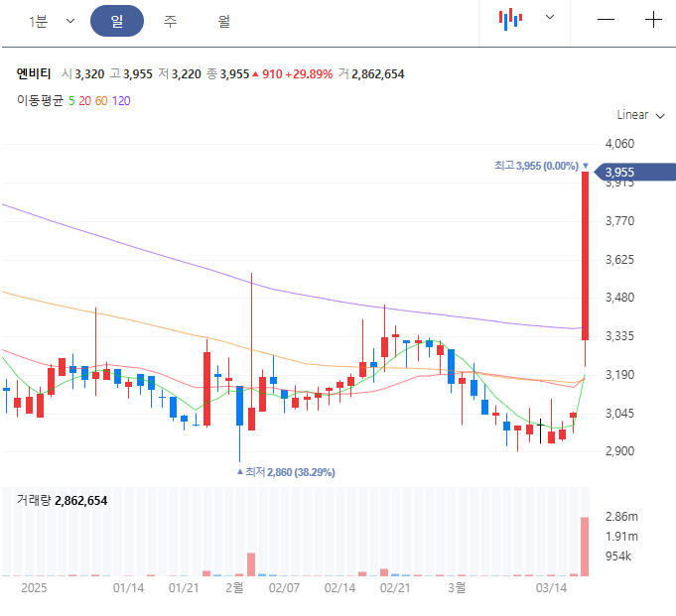Click the 최고 3,955 high marker

pos(541,166)
